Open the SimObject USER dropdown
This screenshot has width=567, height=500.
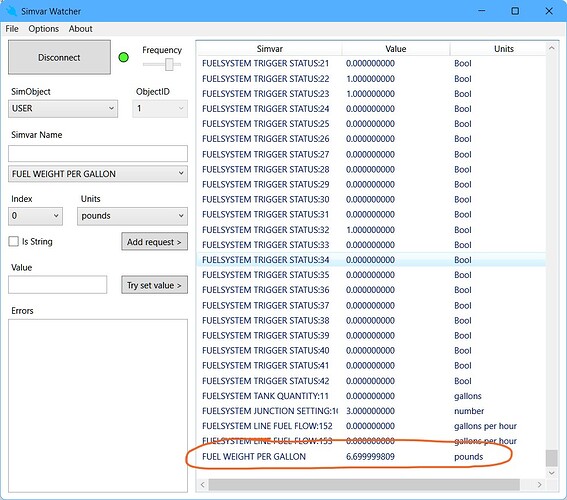(63, 108)
